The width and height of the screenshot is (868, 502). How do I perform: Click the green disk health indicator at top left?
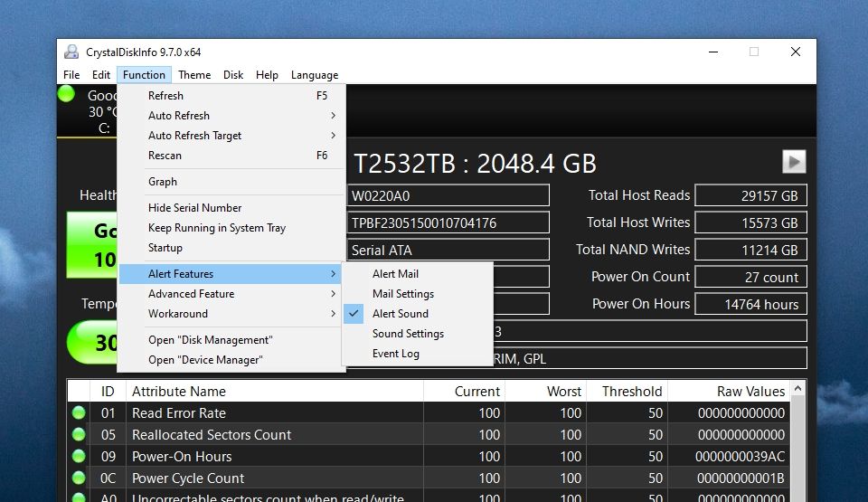[66, 94]
